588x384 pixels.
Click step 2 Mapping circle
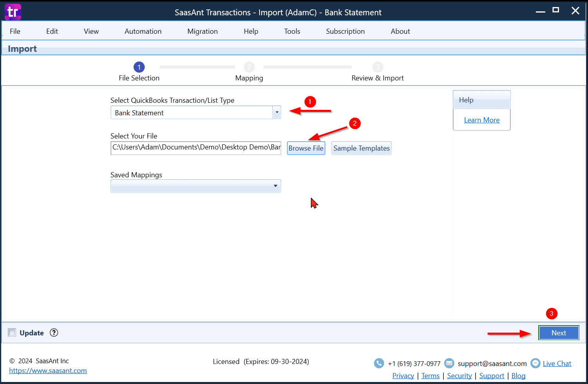(249, 67)
